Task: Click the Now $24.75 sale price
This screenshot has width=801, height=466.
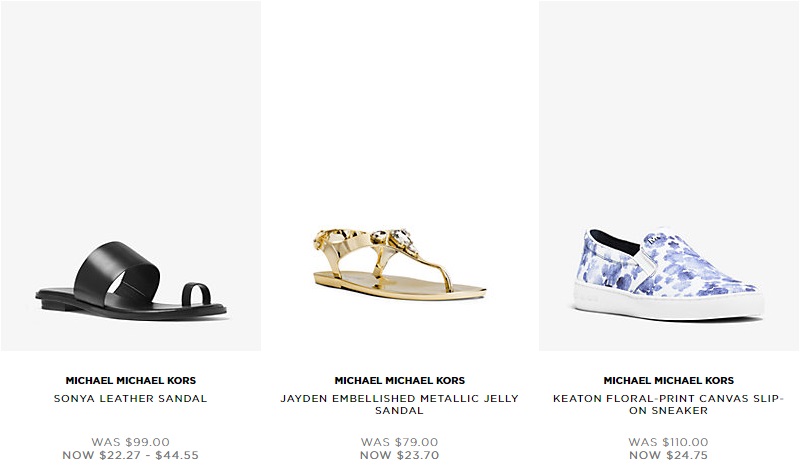Action: 668,455
